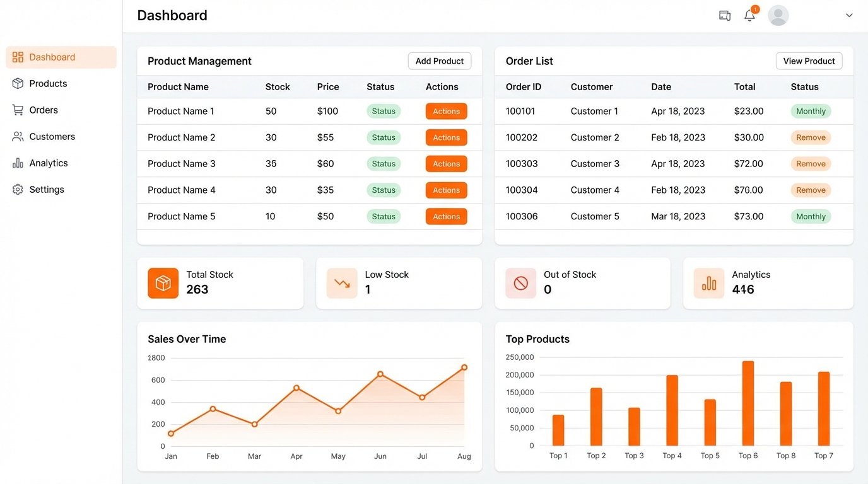Viewport: 868px width, 484px height.
Task: Click the View Product button
Action: [x=809, y=61]
